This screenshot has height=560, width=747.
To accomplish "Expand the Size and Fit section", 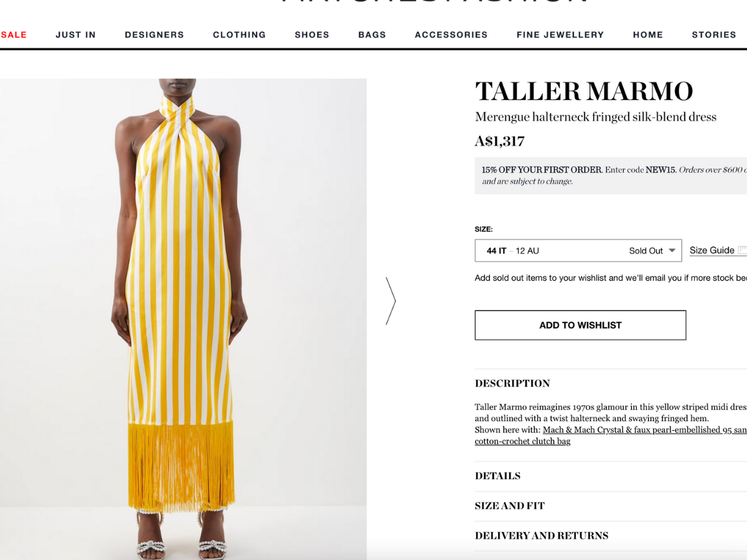I will [x=611, y=506].
